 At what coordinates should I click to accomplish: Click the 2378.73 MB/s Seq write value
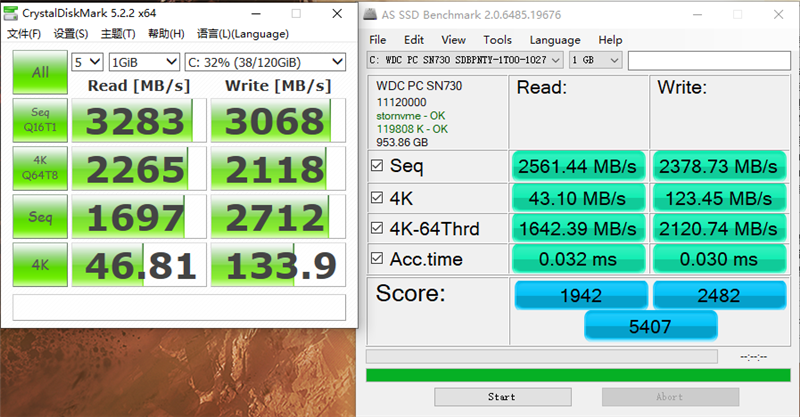(x=719, y=166)
